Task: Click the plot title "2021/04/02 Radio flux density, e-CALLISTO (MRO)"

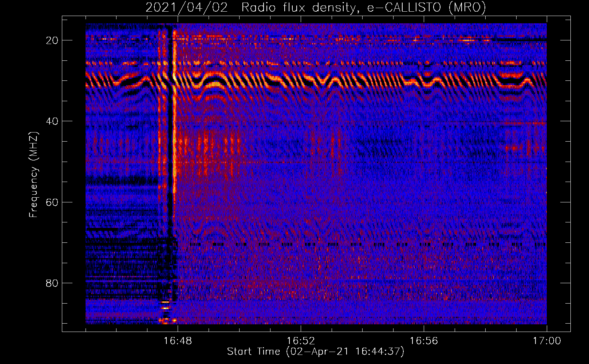Action: point(316,7)
